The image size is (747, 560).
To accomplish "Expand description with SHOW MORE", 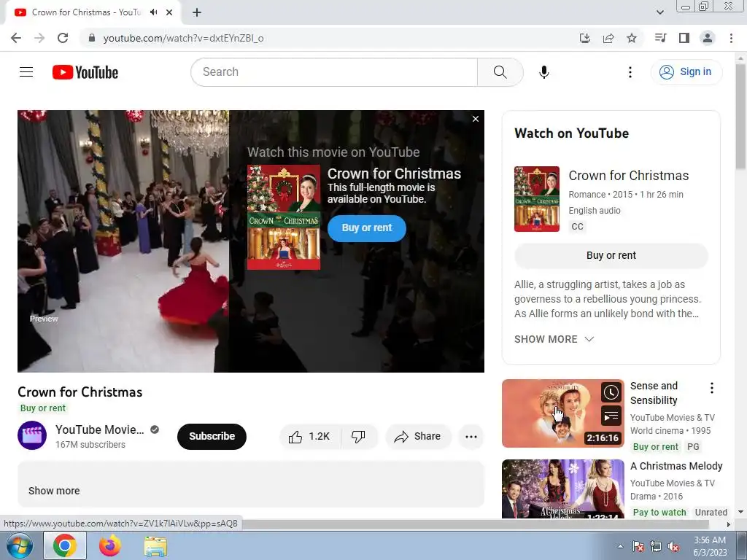I will 554,339.
